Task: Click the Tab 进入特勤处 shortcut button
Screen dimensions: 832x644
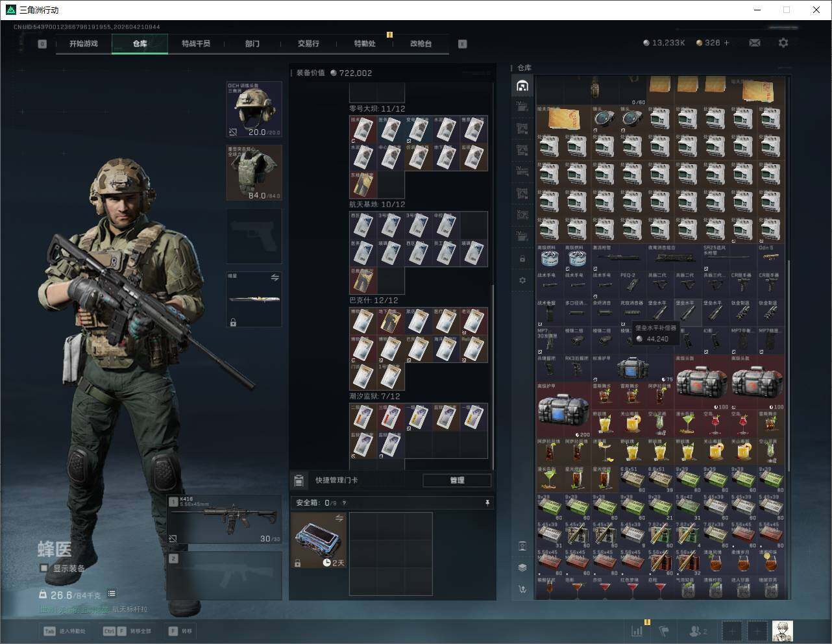Action: 65,631
